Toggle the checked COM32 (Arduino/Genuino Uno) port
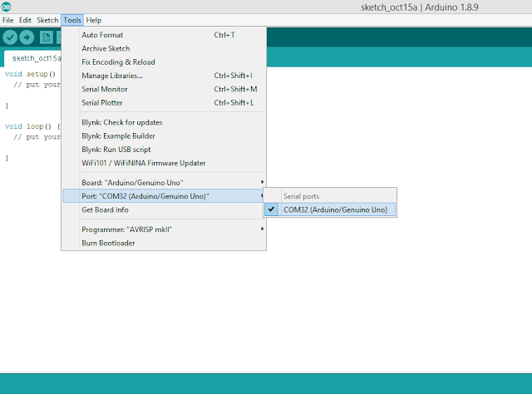This screenshot has width=532, height=394. tap(330, 209)
